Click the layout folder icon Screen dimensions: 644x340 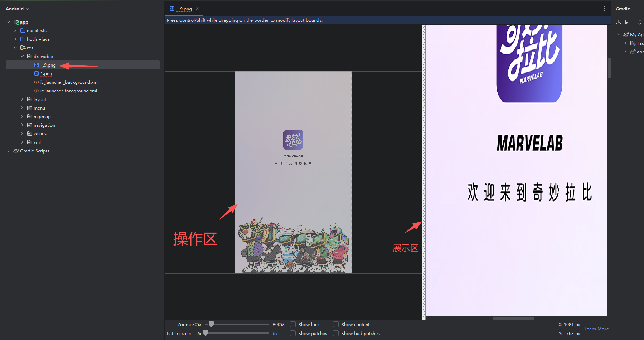[x=30, y=99]
